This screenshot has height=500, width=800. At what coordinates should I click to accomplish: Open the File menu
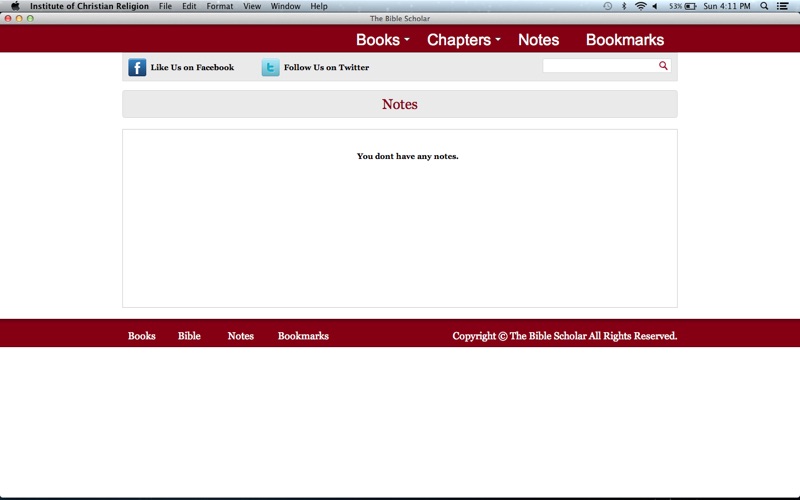165,6
